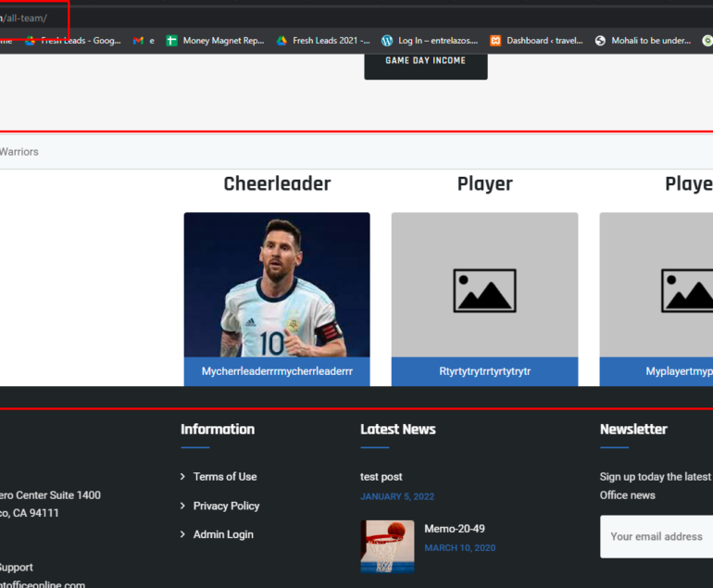Click the Information footer heading
This screenshot has width=713, height=588.
(x=218, y=430)
